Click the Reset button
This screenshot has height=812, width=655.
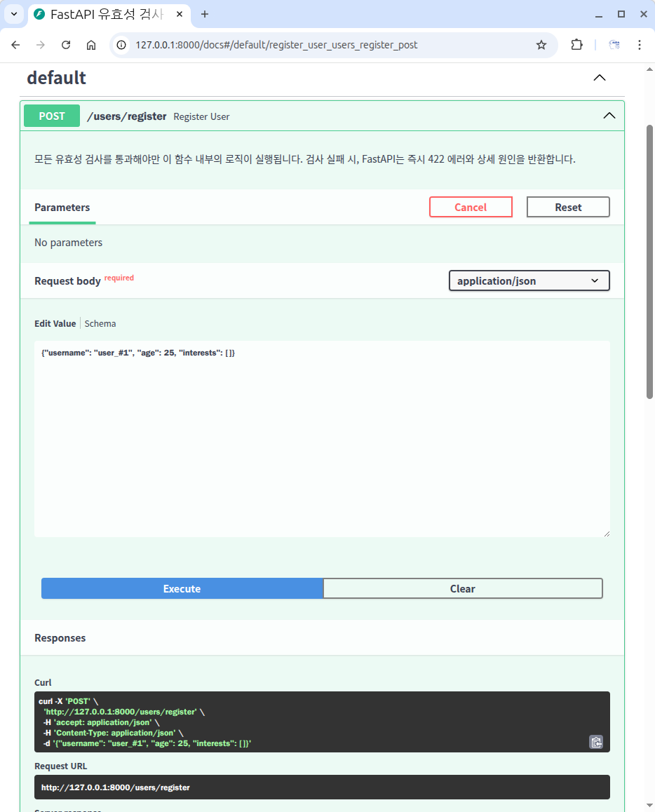click(568, 207)
